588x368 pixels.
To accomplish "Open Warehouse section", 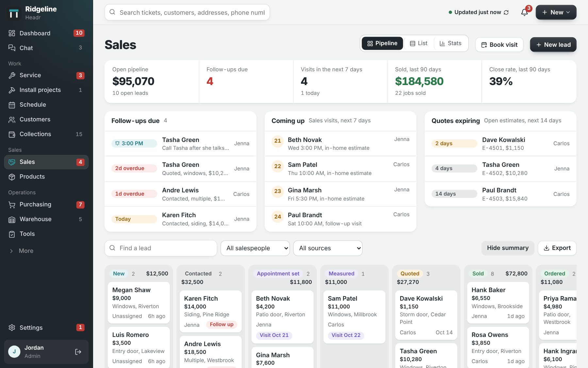I will pyautogui.click(x=46, y=219).
